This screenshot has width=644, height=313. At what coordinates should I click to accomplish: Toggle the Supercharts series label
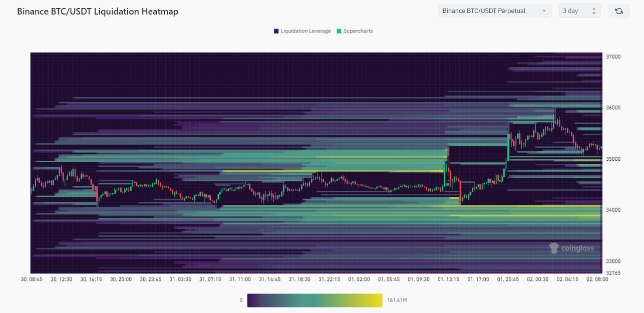[x=358, y=31]
